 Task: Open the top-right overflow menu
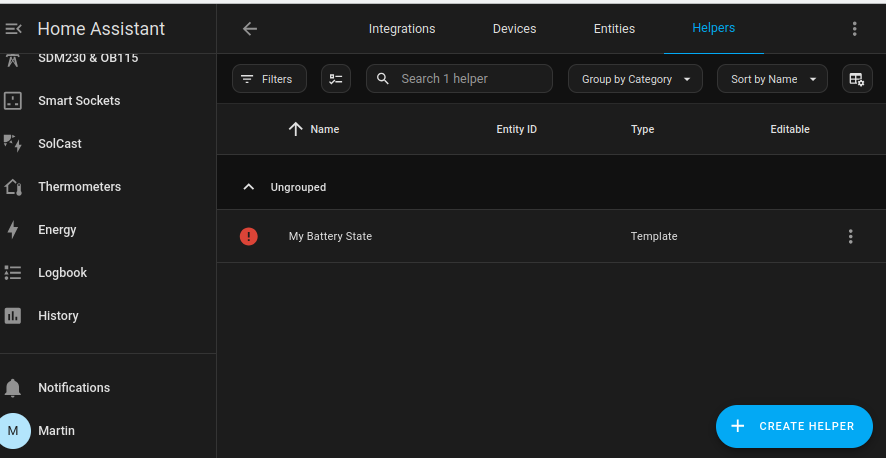point(855,29)
